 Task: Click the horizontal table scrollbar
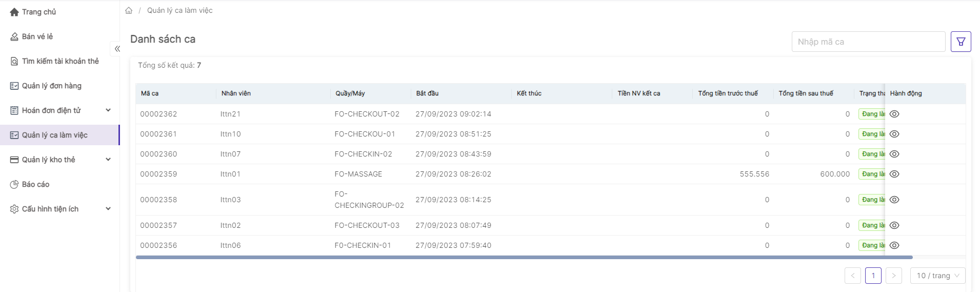(524, 257)
